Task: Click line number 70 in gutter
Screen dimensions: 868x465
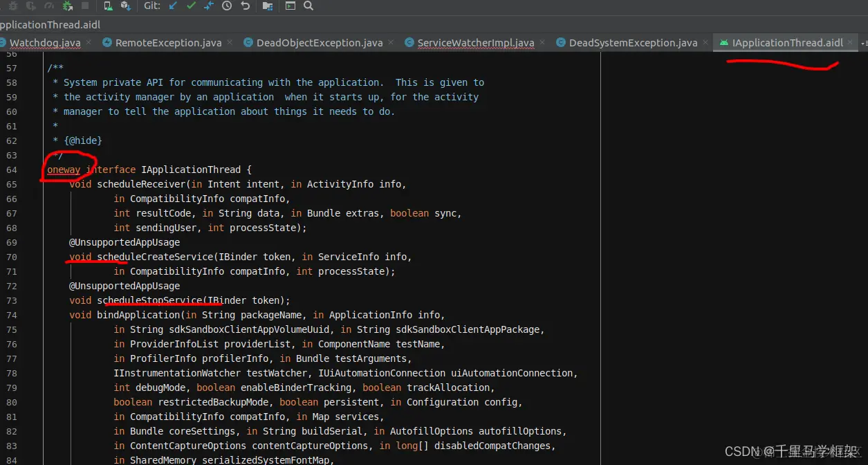Action: (11, 257)
